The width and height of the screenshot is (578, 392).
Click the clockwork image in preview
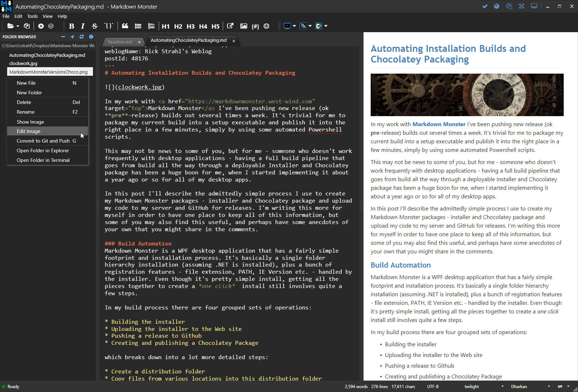pyautogui.click(x=467, y=95)
